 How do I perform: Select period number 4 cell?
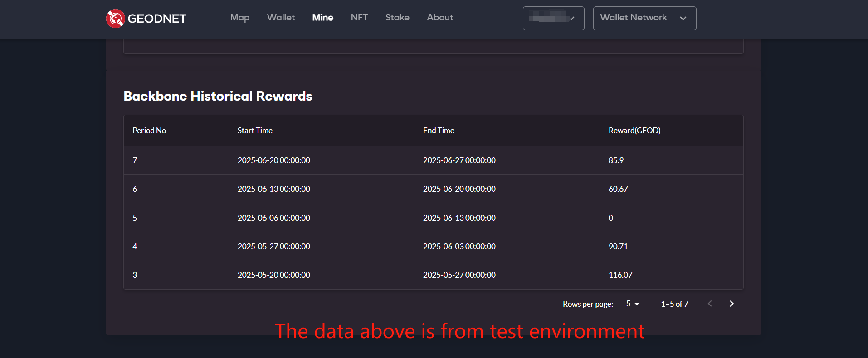pyautogui.click(x=135, y=247)
